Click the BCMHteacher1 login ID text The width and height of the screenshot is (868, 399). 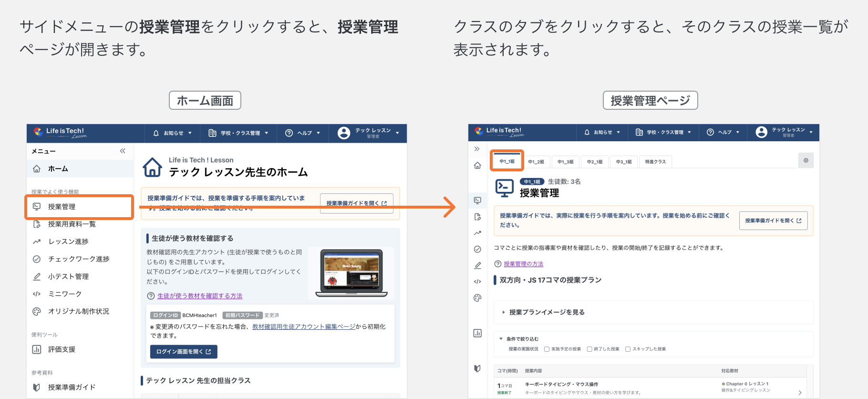click(199, 315)
